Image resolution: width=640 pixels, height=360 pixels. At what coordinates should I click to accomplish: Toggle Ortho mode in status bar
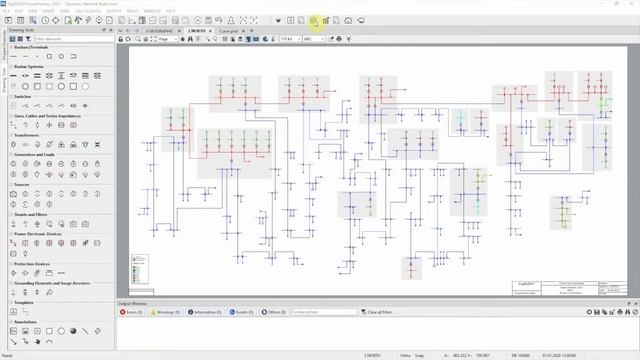[405, 356]
